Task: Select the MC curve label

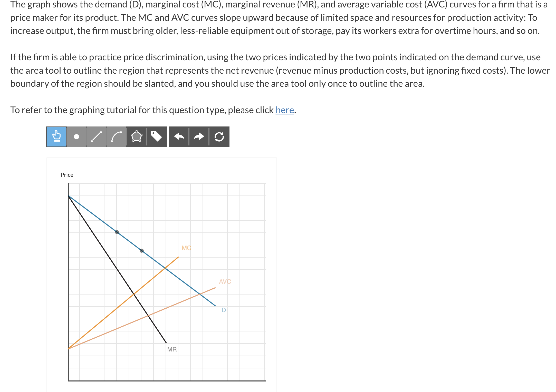Action: tap(186, 248)
